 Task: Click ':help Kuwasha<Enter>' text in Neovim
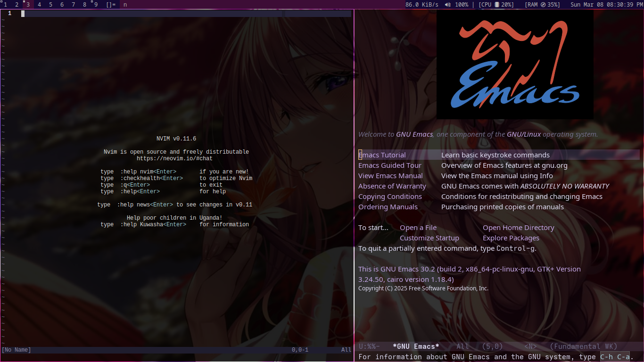153,224
